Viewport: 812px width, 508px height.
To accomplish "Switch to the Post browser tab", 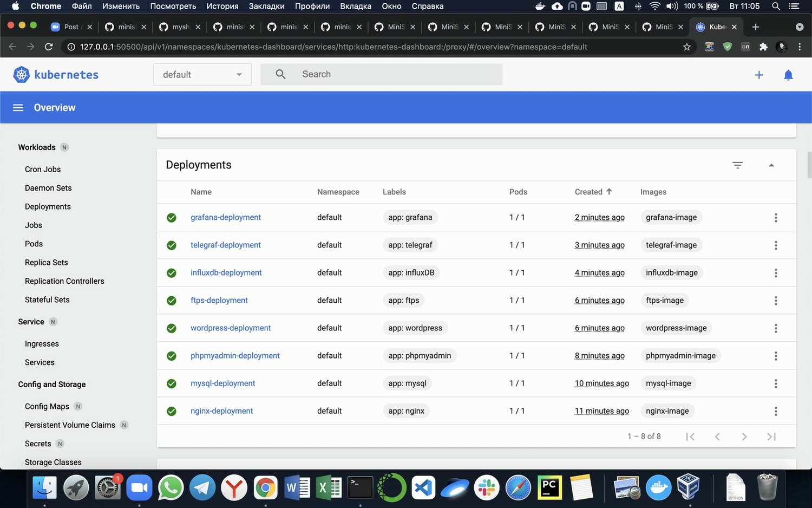I will [71, 27].
